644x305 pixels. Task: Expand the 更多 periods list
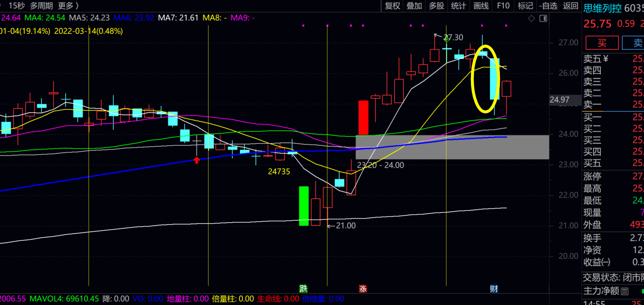68,6
